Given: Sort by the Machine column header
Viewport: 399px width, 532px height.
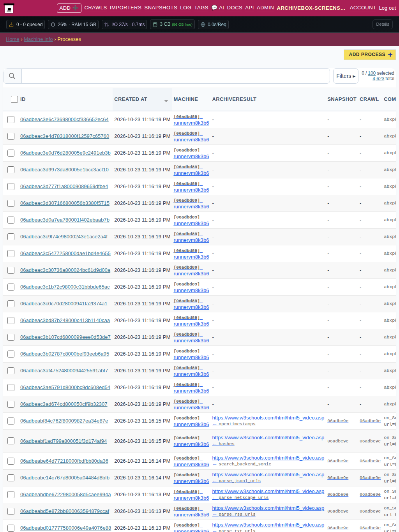Looking at the screenshot, I should click(186, 99).
